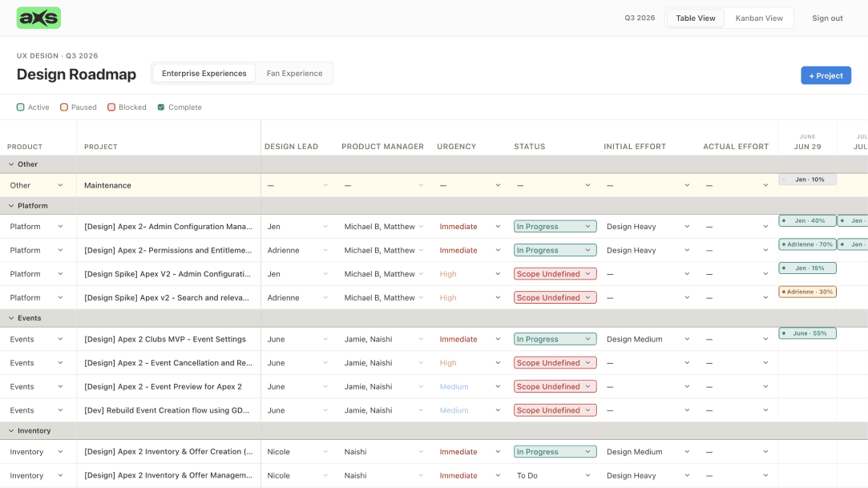Open actual effort dropdown for Rebuild Event Creation row
Viewport: 868px width, 488px height.
pyautogui.click(x=737, y=410)
